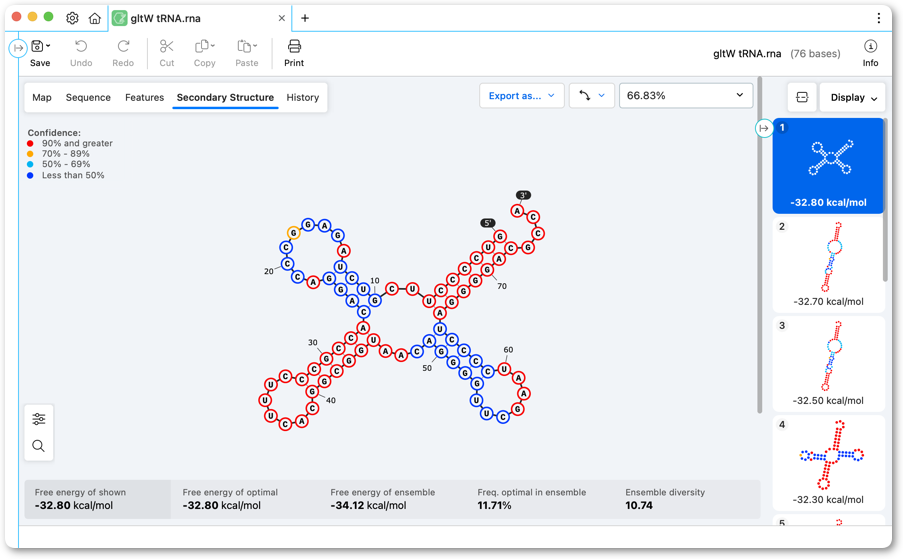Select structure 2 thumbnail -32.70 kcal/mol
Screen dimensions: 903x559
828,265
